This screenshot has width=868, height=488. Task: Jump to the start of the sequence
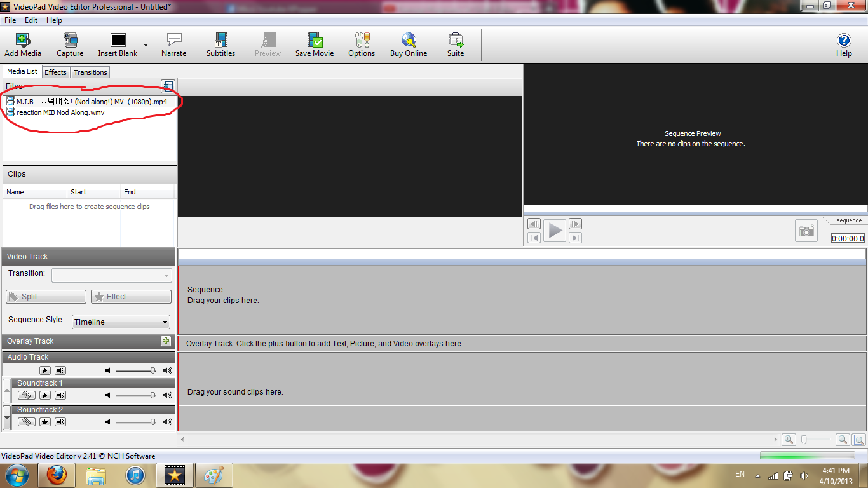[534, 238]
